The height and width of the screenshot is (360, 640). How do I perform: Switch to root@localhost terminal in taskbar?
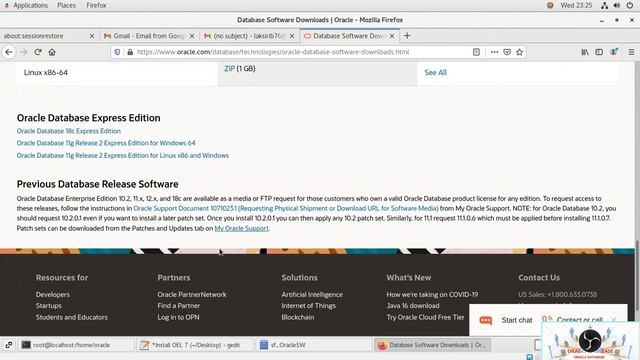[77, 345]
